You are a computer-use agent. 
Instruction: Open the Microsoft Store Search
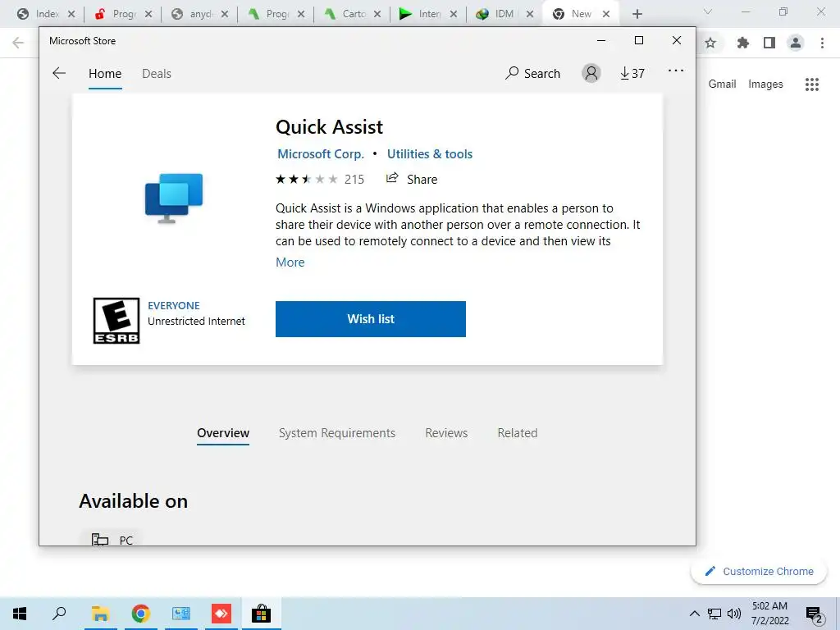(x=532, y=73)
